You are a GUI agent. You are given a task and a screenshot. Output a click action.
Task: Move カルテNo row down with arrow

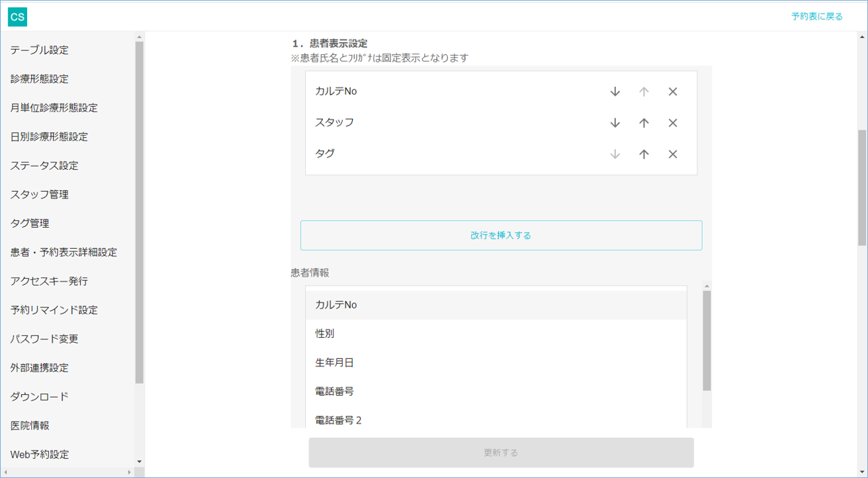pyautogui.click(x=615, y=92)
